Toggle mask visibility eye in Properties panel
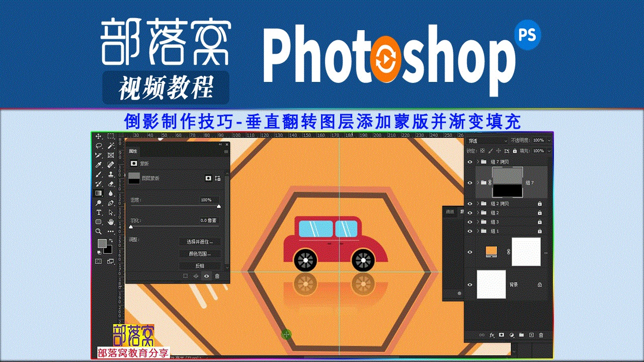644x362 pixels. pyautogui.click(x=206, y=276)
